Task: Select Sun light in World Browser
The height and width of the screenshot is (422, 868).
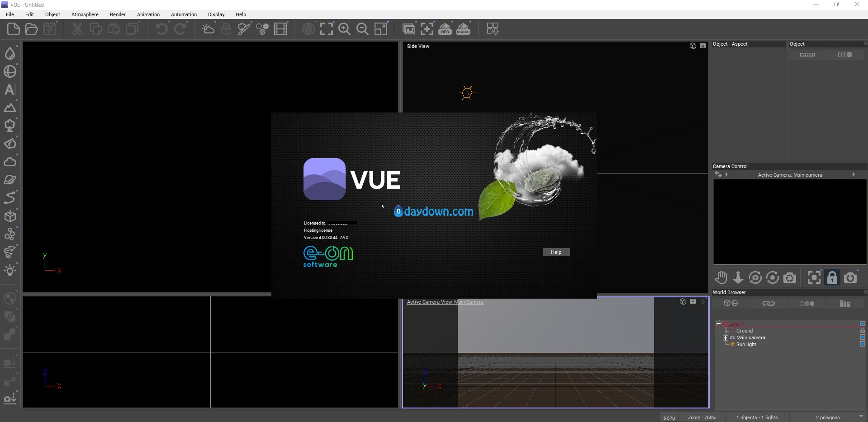Action: 746,344
